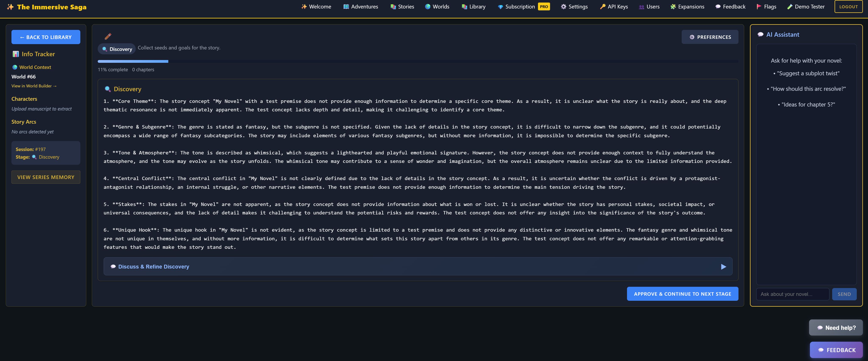Click the diamond Subscription icon in navbar

[x=500, y=7]
